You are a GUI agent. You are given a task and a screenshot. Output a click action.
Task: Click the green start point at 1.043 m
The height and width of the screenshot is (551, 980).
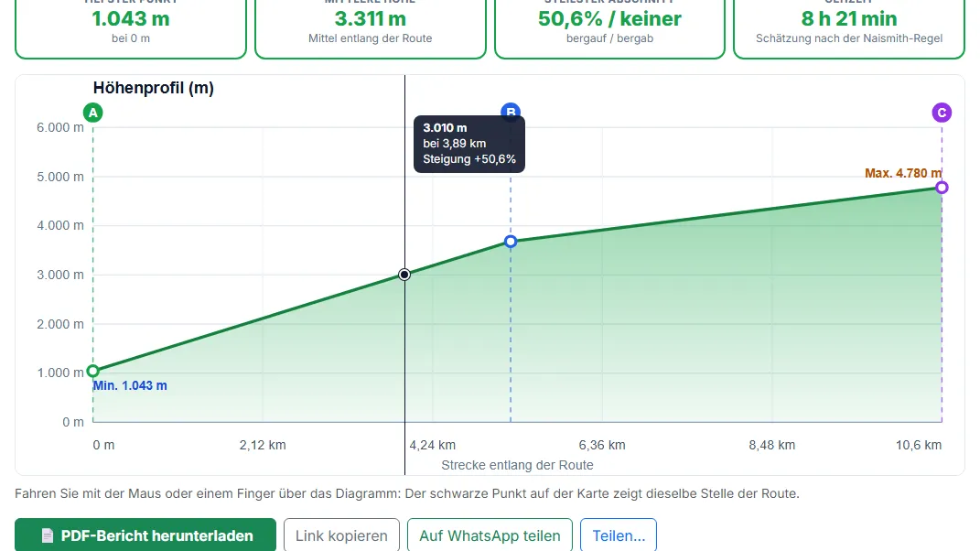(93, 371)
